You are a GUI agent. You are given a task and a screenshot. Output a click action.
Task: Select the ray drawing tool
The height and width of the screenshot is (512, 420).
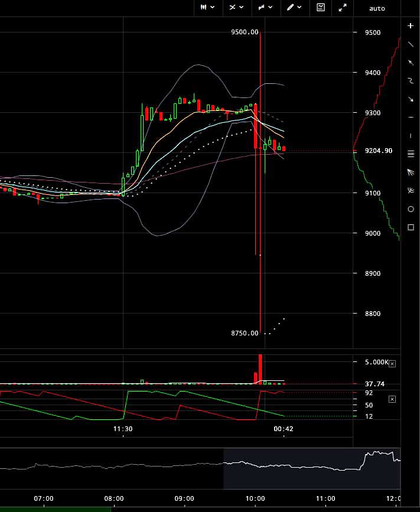(x=411, y=63)
